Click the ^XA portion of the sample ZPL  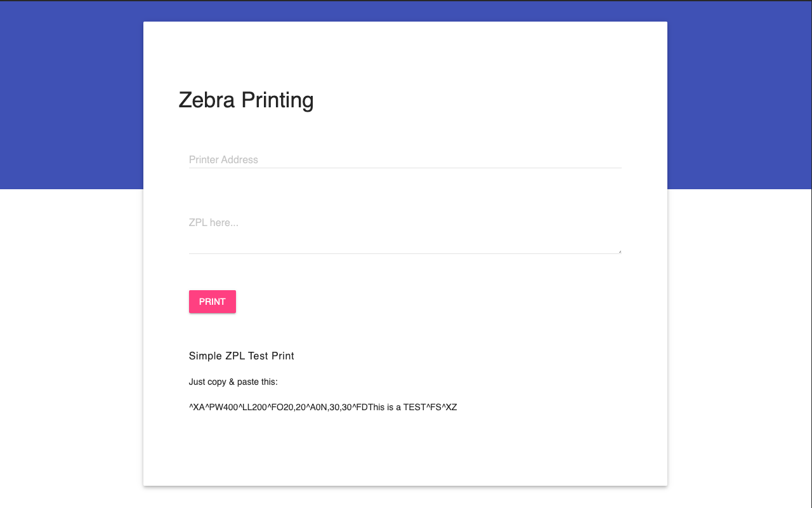[195, 407]
